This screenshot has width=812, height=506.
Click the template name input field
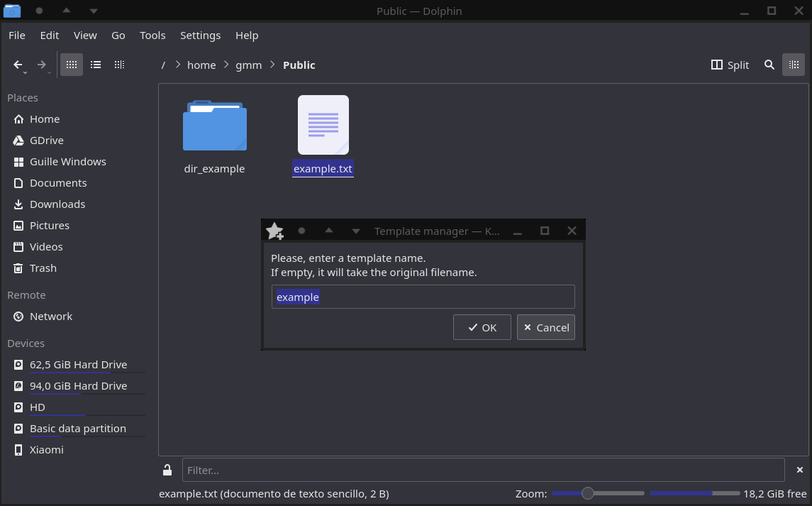(423, 297)
